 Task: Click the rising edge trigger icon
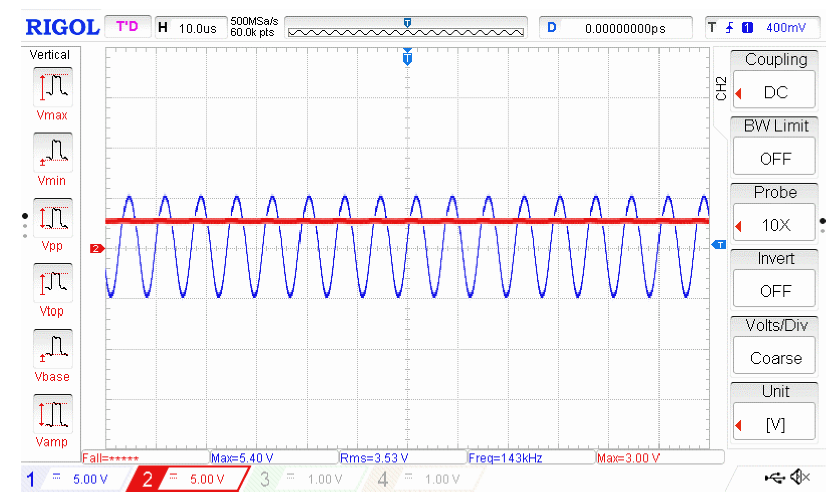[x=729, y=27]
